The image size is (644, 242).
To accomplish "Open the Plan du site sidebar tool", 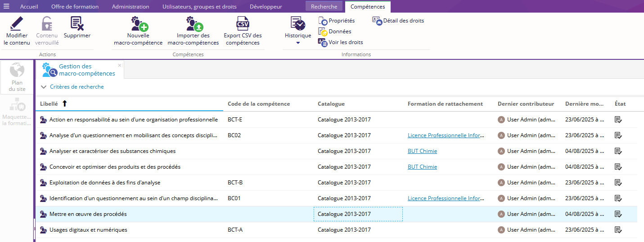I will pyautogui.click(x=17, y=77).
